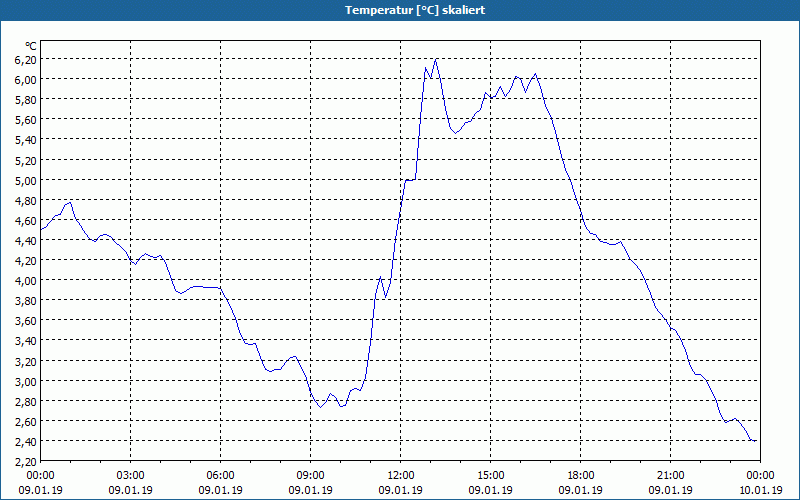This screenshot has height=500, width=800.
Task: Select the 00:00 label above 10.01.19
Action: (x=760, y=476)
